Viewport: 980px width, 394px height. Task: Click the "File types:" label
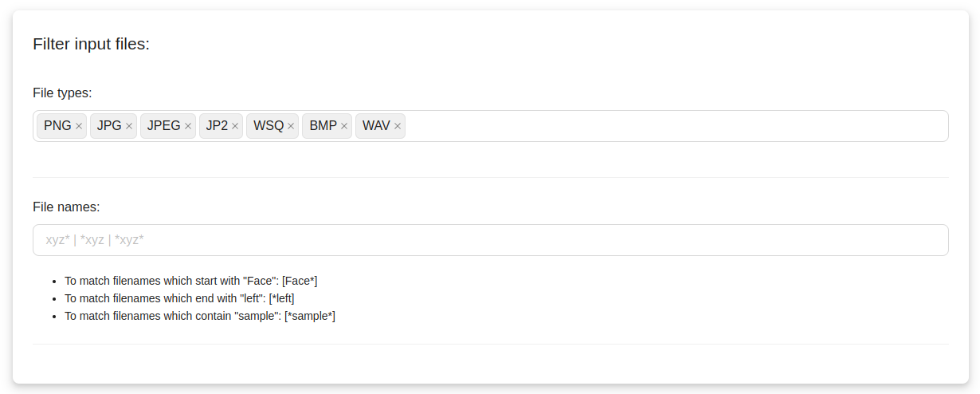[62, 93]
